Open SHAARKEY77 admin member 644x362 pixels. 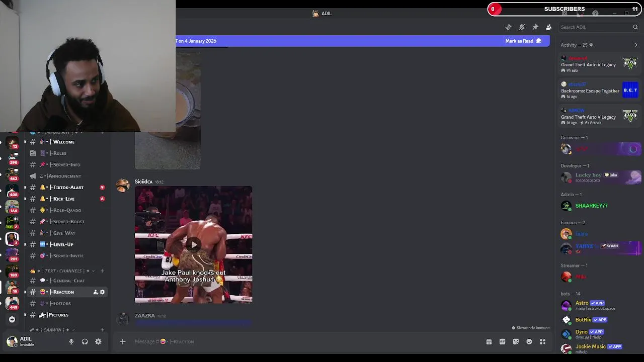point(599,206)
